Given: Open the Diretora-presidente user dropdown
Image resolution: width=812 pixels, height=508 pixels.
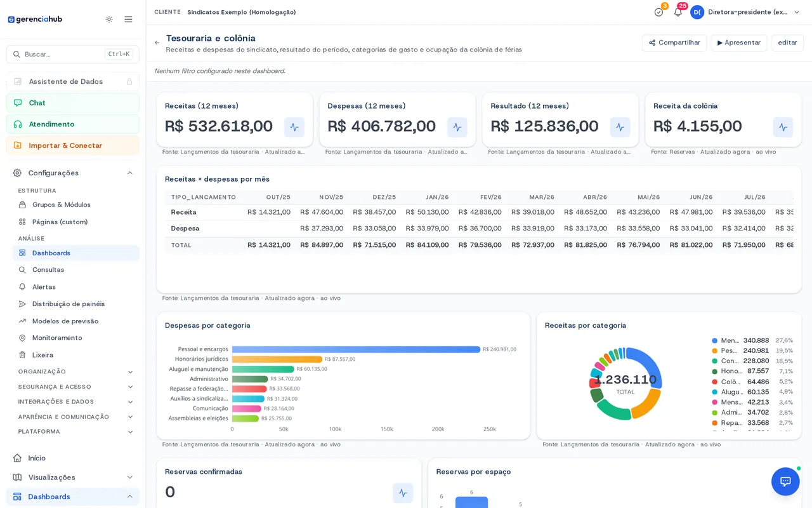Looking at the screenshot, I should pyautogui.click(x=754, y=12).
